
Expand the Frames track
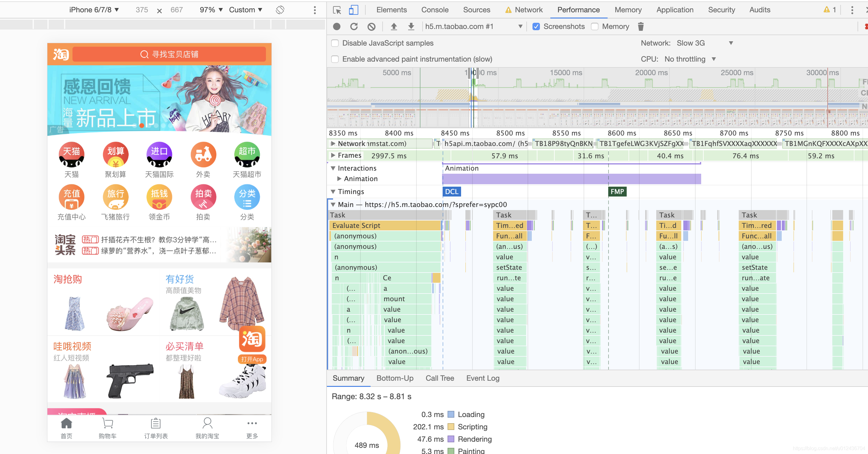click(333, 156)
